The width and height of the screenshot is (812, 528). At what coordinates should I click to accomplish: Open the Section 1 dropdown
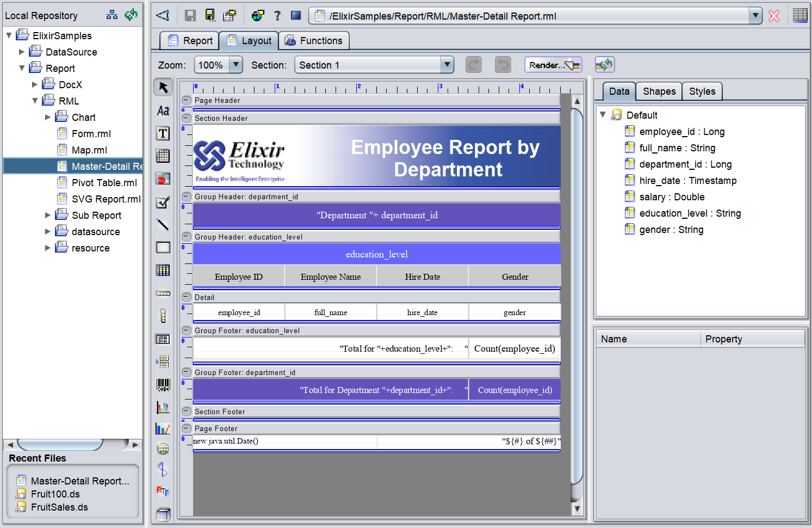pyautogui.click(x=447, y=65)
